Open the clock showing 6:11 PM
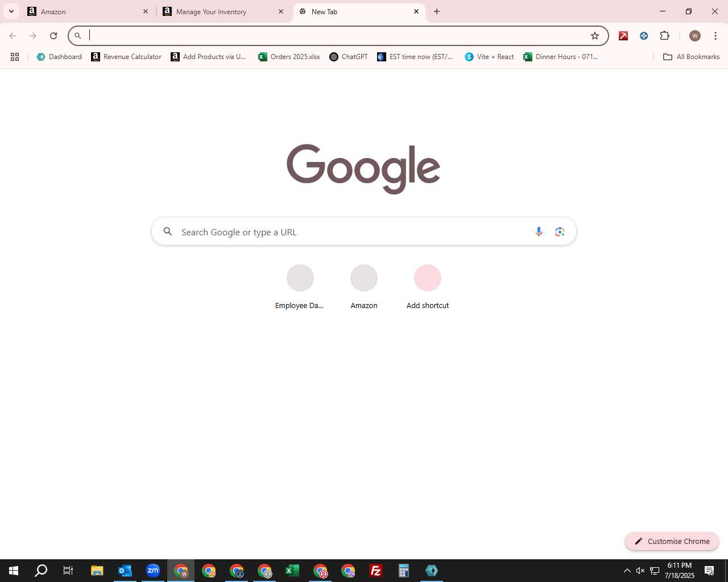 [680, 571]
